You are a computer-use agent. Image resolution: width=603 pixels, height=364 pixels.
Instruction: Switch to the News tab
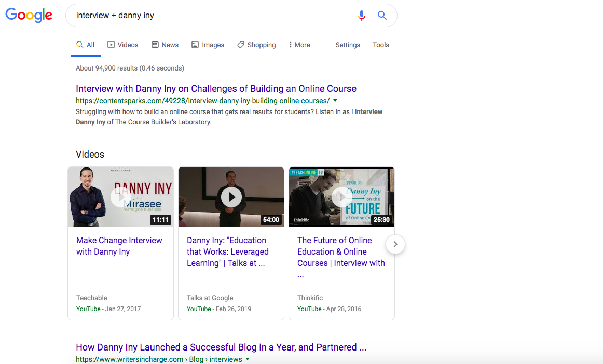click(x=165, y=45)
